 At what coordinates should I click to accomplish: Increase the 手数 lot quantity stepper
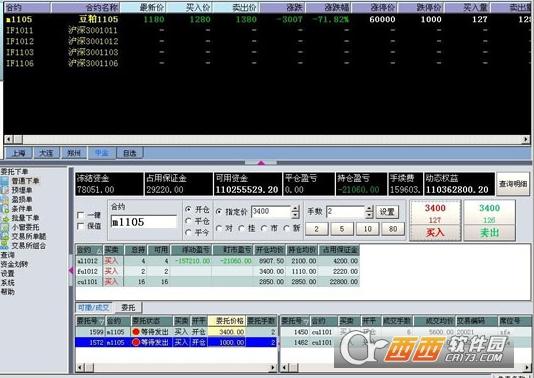pyautogui.click(x=369, y=209)
